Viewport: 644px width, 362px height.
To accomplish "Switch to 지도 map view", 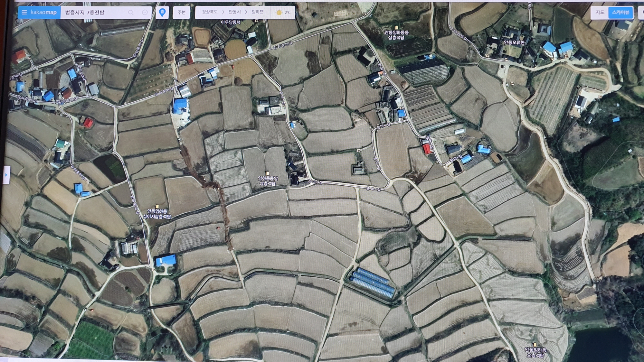I will [600, 12].
